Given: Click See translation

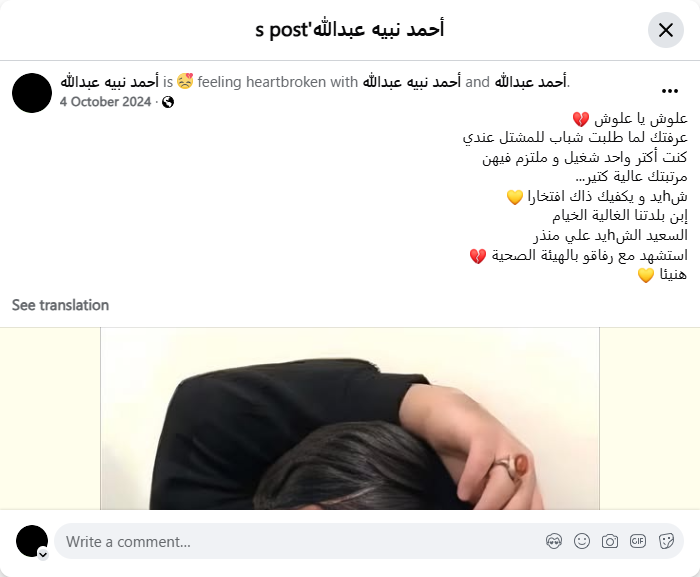Looking at the screenshot, I should coord(60,305).
